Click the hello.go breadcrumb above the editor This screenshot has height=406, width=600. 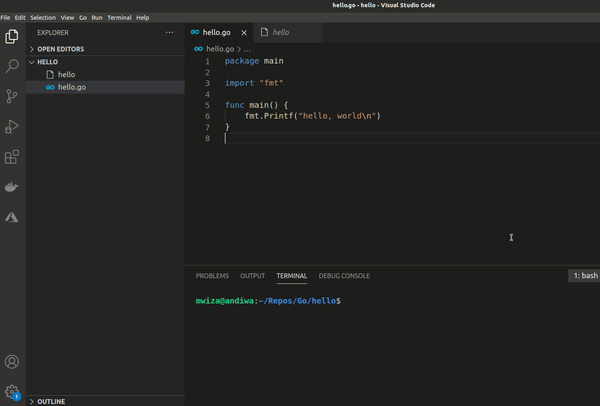point(218,48)
